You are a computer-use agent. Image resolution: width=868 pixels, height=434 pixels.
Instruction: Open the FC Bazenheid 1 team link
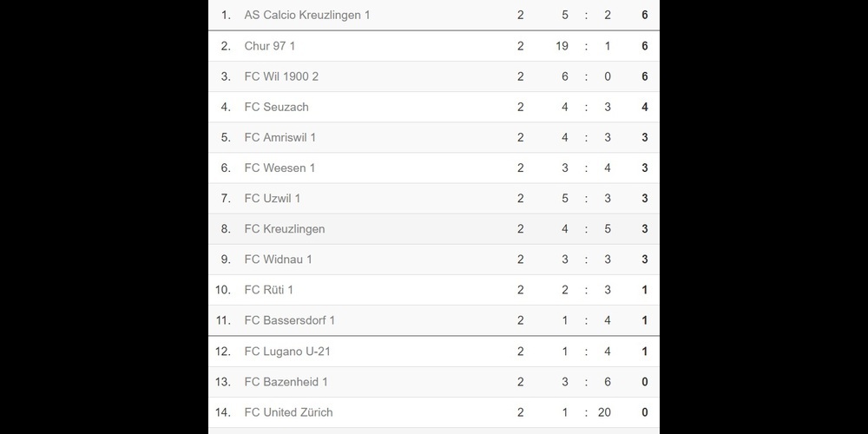(x=286, y=381)
